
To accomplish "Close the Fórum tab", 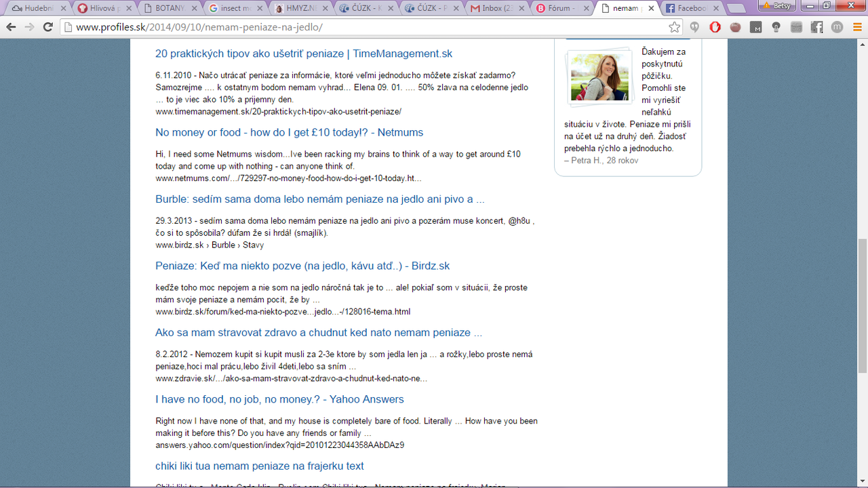I will tap(587, 9).
